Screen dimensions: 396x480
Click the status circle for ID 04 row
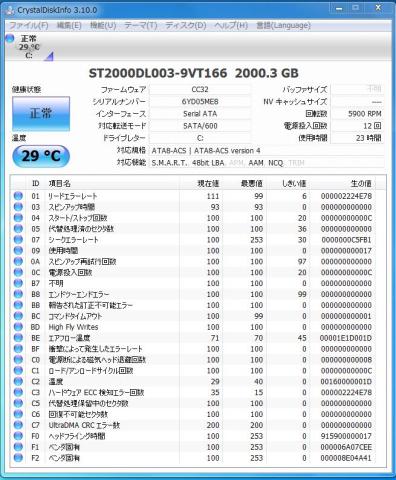pos(18,218)
